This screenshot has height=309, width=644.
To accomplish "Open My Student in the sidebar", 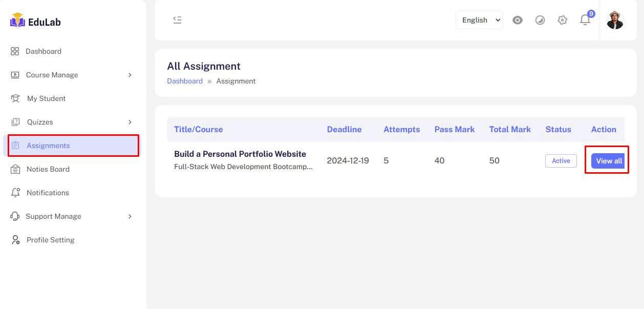I will pyautogui.click(x=46, y=98).
